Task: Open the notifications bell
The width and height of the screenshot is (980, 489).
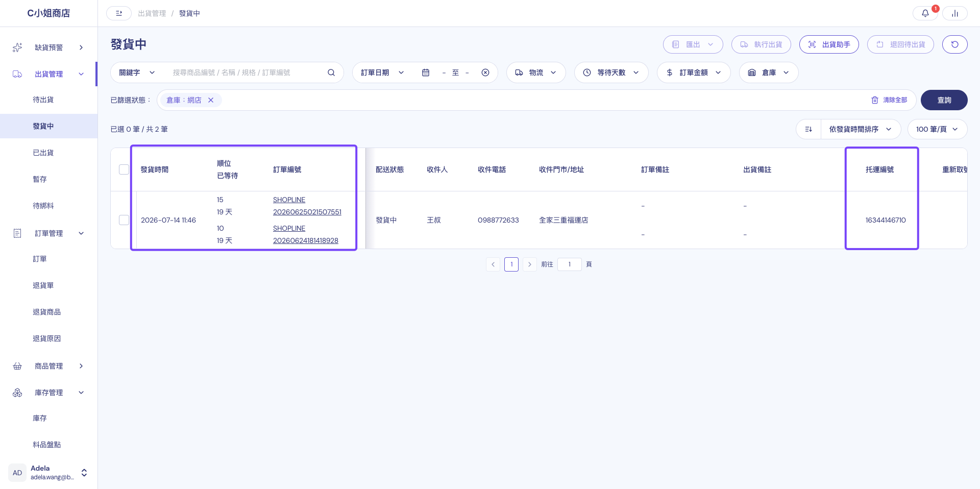Action: pyautogui.click(x=925, y=13)
